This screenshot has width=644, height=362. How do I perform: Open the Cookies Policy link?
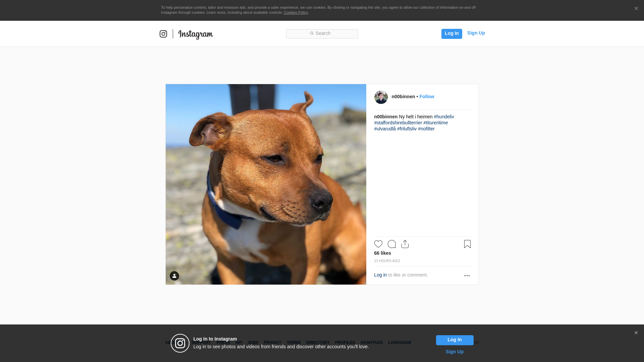coord(296,12)
